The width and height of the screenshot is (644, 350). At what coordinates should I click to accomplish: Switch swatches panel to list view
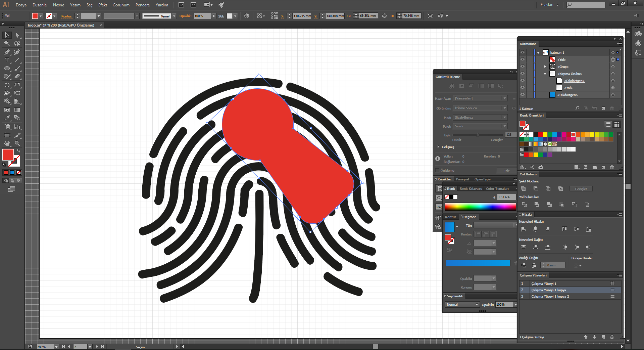click(608, 124)
